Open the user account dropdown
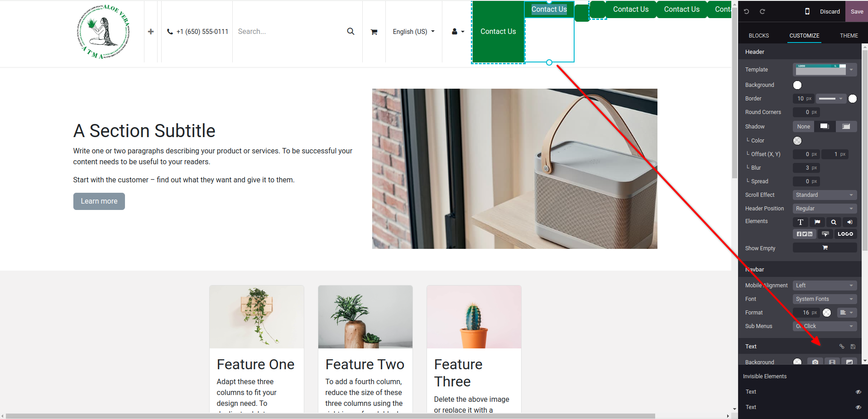The image size is (868, 419). [x=458, y=32]
